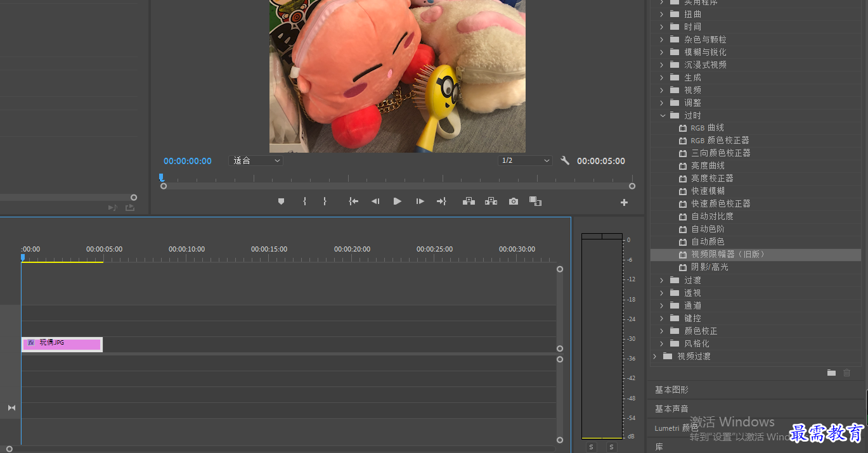Open the 适合 zoom level dropdown
The width and height of the screenshot is (868, 453).
click(256, 161)
